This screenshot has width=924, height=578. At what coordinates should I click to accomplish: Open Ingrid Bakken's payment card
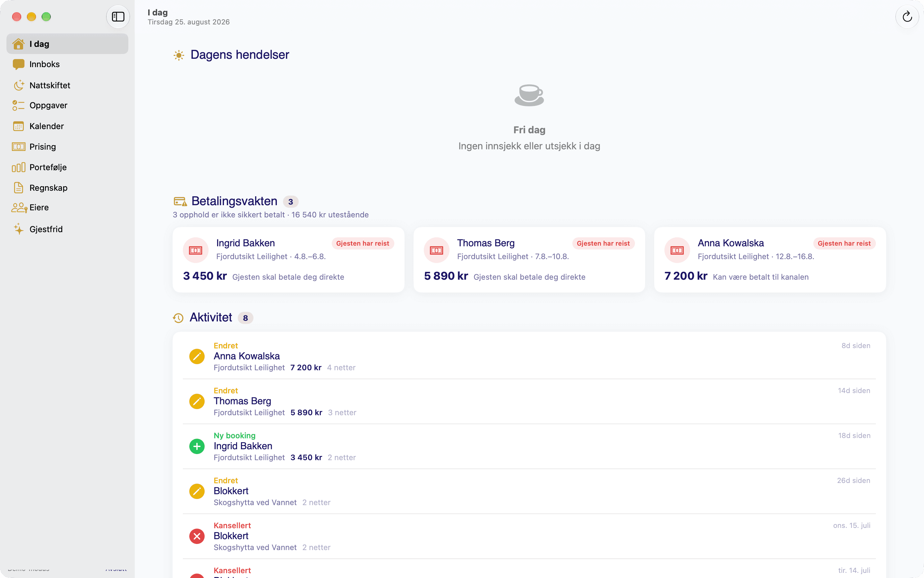288,260
